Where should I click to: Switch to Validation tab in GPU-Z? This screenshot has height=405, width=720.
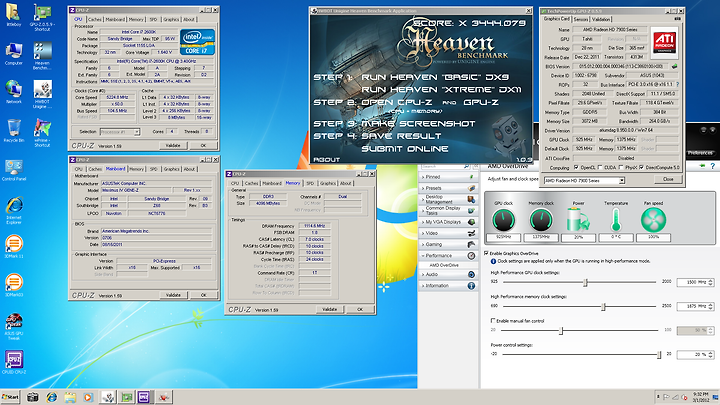601,19
